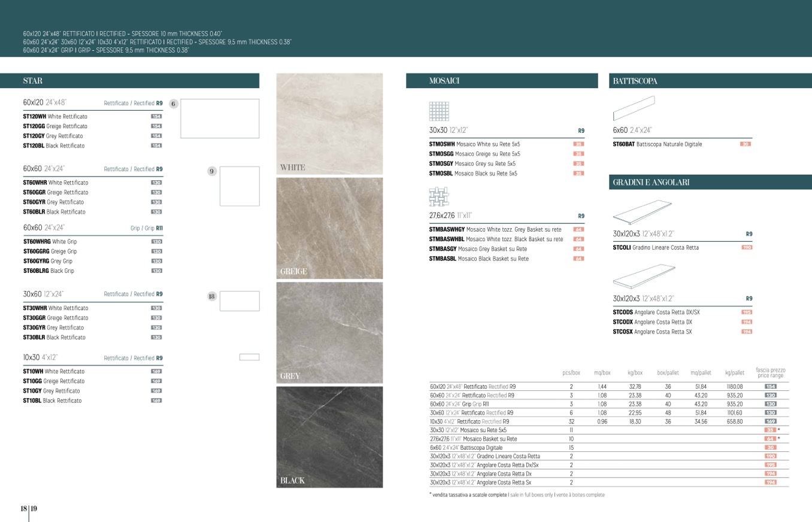Click the small 10x30 tile outline

249,357
